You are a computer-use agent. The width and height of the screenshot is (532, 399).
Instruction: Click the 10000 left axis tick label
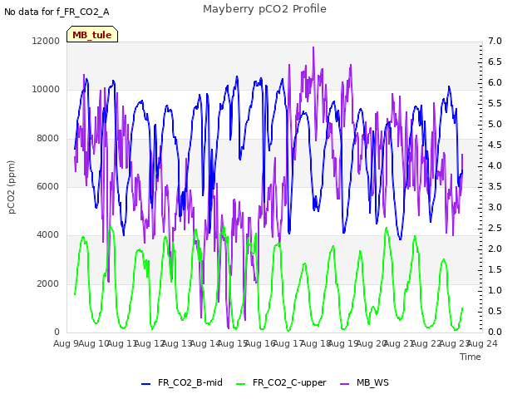[46, 90]
